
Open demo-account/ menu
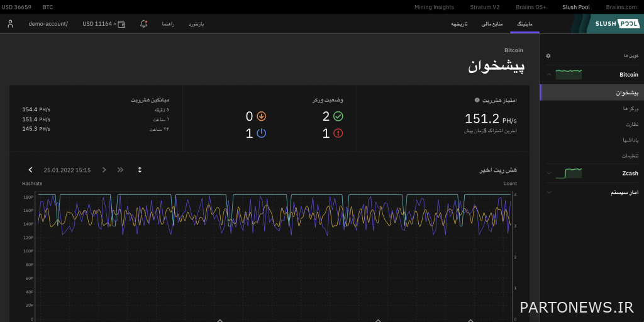[48, 24]
